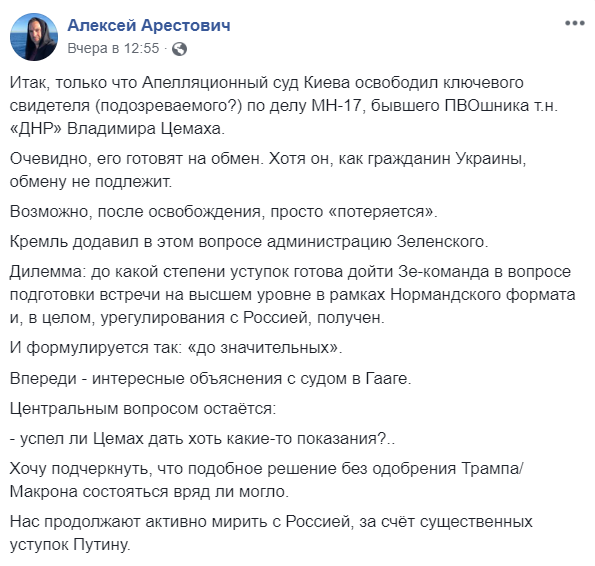Open the Алексей Арестович profile name link
The width and height of the screenshot is (595, 566).
coord(149,25)
